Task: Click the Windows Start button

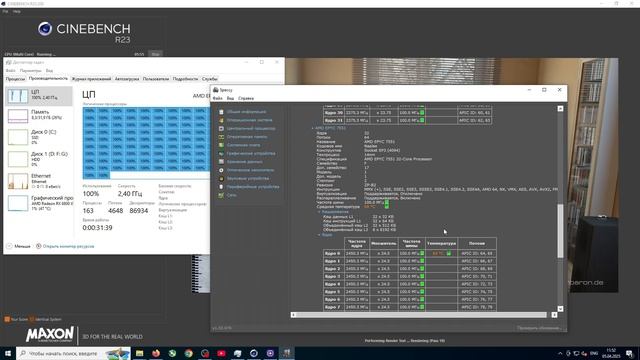Action: click(8, 353)
